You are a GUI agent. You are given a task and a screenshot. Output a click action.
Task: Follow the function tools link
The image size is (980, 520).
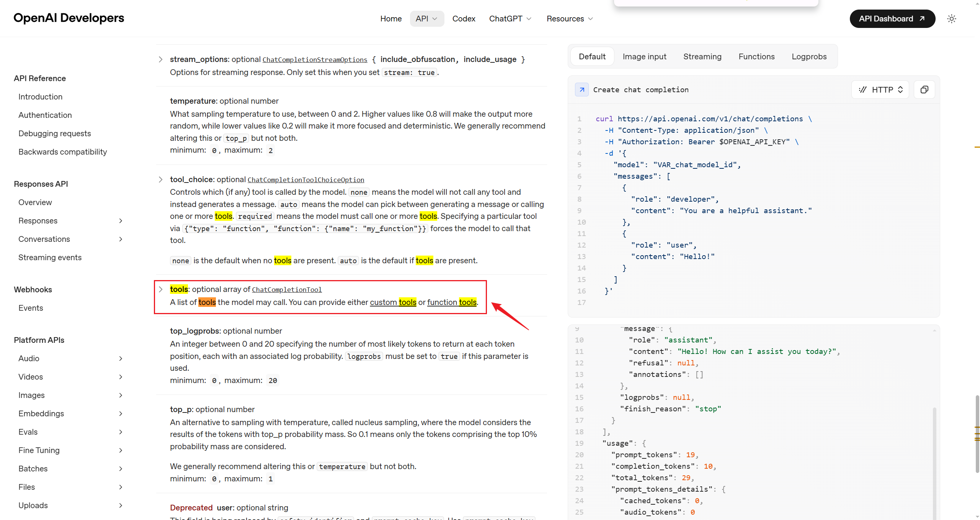[x=452, y=302]
